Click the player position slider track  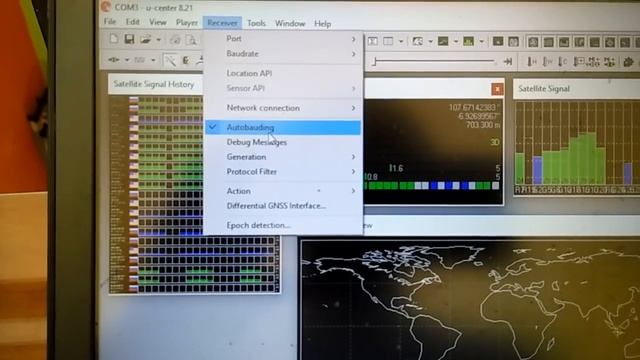(435, 61)
